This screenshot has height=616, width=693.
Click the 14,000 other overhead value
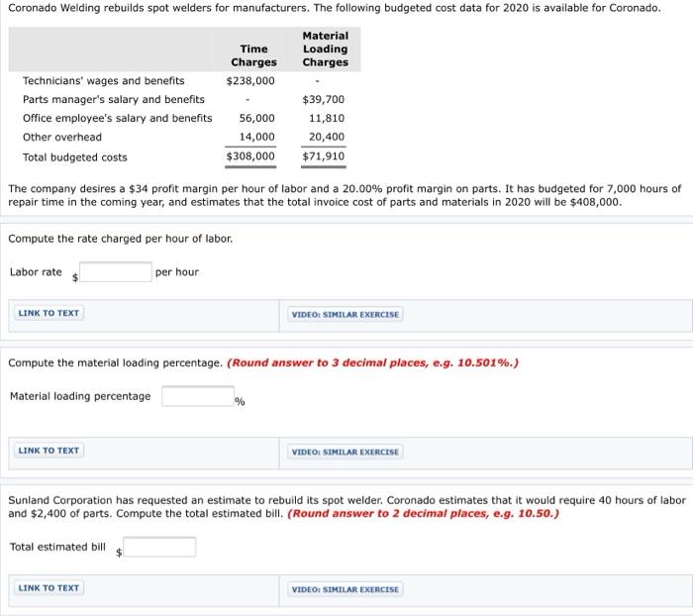pyautogui.click(x=256, y=137)
